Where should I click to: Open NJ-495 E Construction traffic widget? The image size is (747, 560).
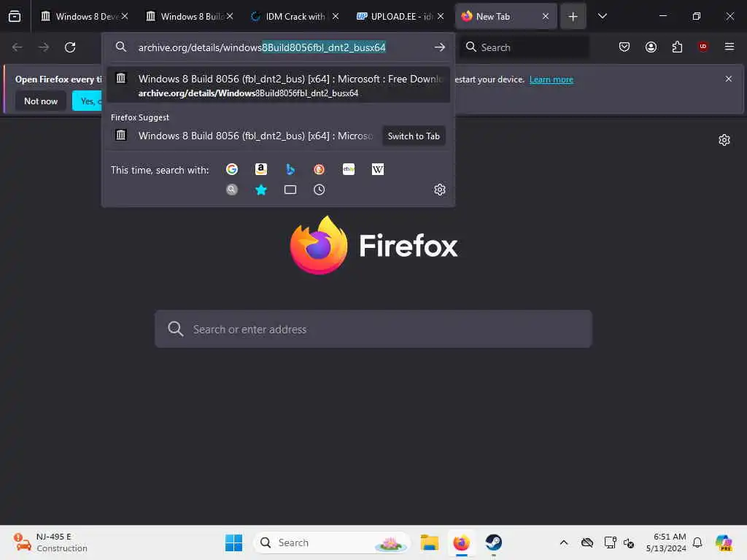click(x=50, y=542)
